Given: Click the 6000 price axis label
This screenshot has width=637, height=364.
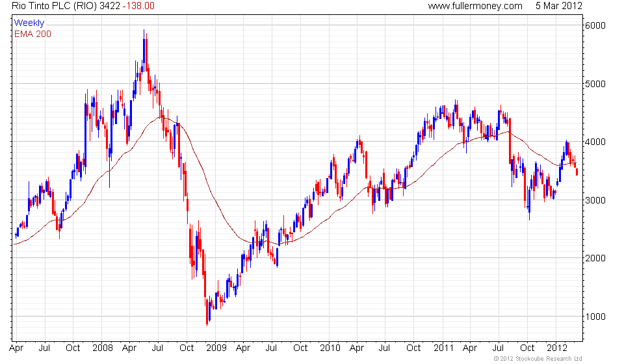Looking at the screenshot, I should tap(595, 25).
